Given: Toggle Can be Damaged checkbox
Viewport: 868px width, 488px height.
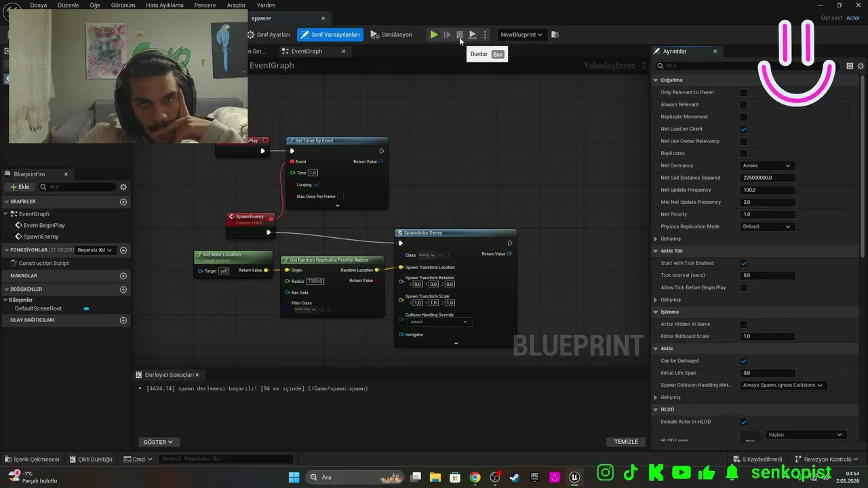Looking at the screenshot, I should pos(744,361).
